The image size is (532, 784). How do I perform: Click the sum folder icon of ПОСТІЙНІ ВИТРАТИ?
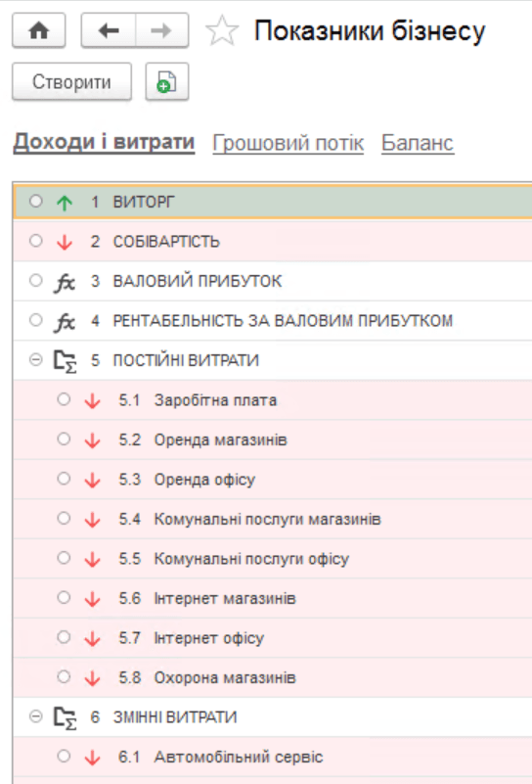pyautogui.click(x=65, y=361)
